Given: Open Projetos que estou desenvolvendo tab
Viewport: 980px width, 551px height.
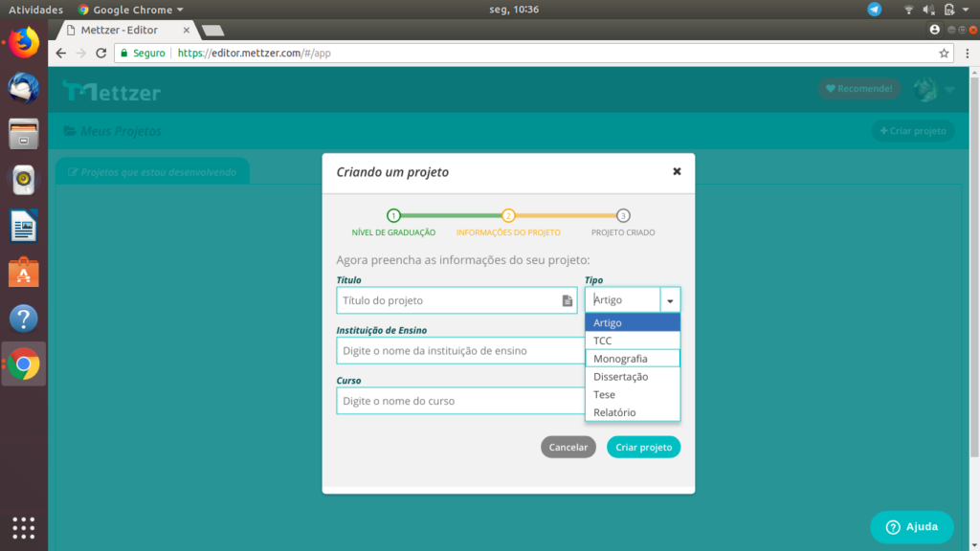Looking at the screenshot, I should pyautogui.click(x=152, y=172).
